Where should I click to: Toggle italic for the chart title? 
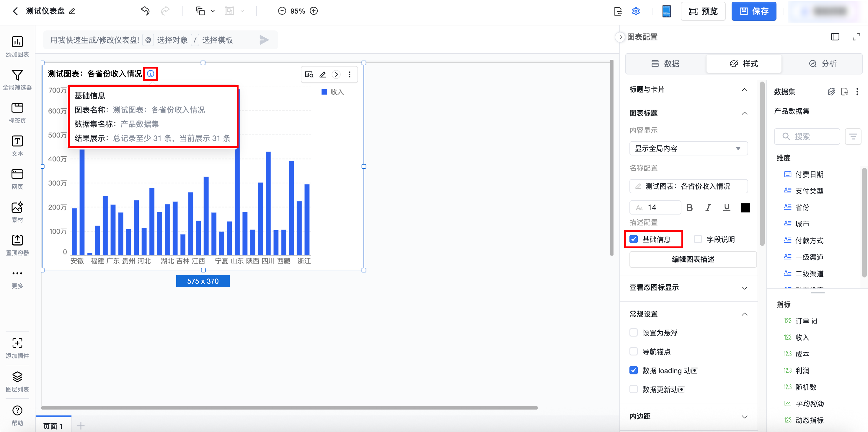[x=708, y=207]
